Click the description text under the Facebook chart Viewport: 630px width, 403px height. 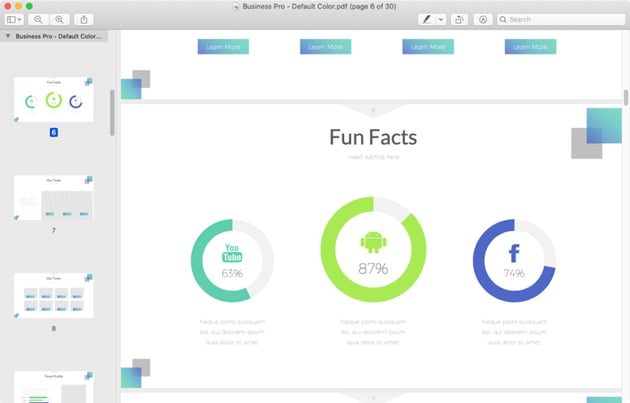[x=514, y=332]
